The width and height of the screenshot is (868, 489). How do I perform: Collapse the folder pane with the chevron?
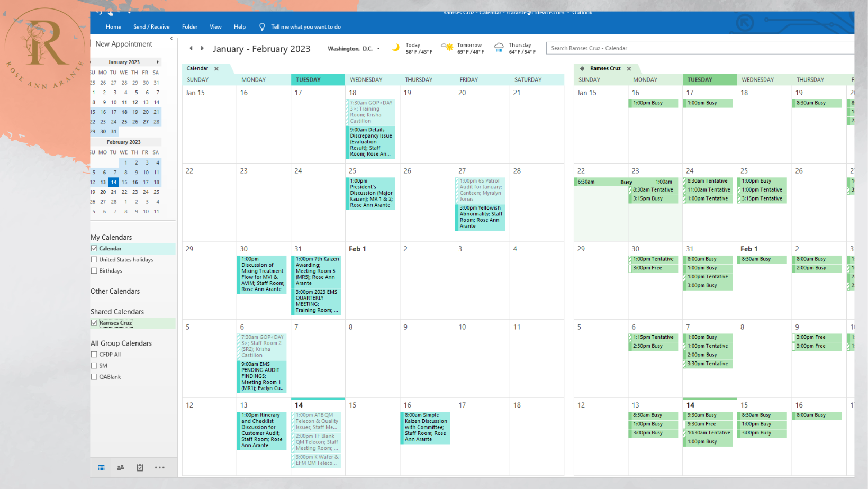click(171, 38)
